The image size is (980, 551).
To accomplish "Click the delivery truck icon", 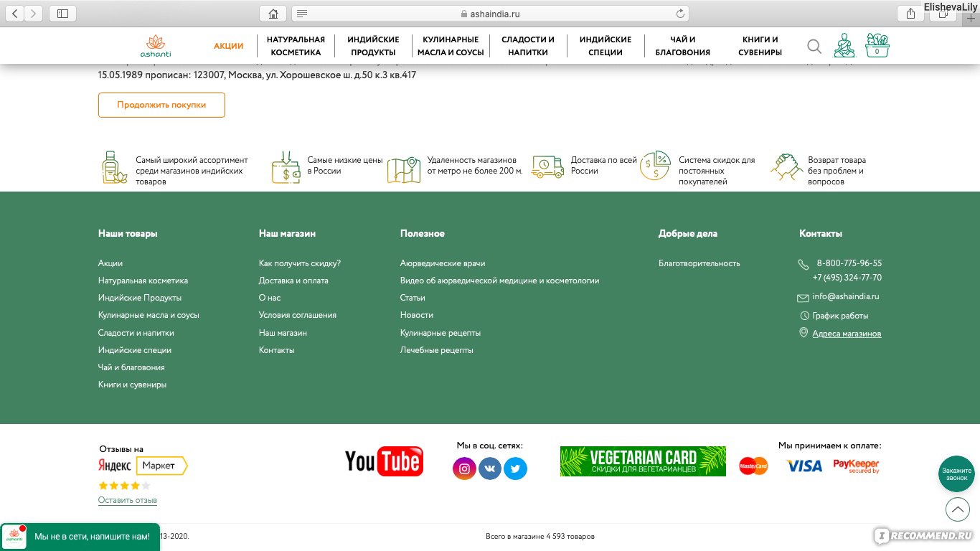I will (547, 166).
